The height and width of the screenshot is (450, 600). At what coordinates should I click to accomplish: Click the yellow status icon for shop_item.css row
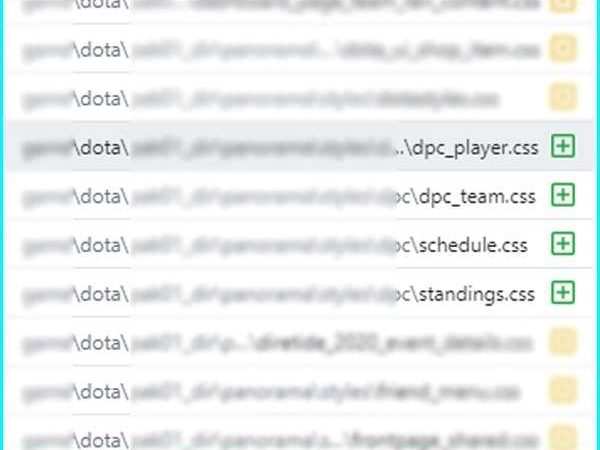point(562,48)
